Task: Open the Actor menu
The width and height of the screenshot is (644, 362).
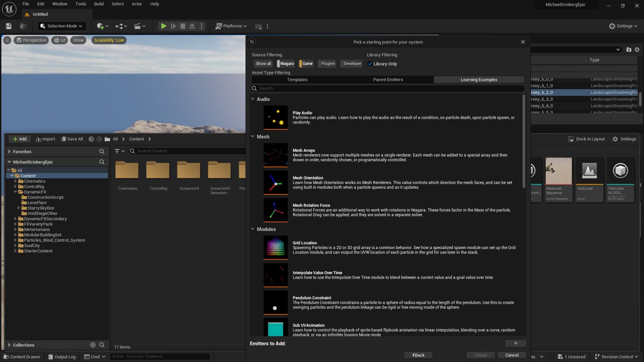Action: coord(137,4)
